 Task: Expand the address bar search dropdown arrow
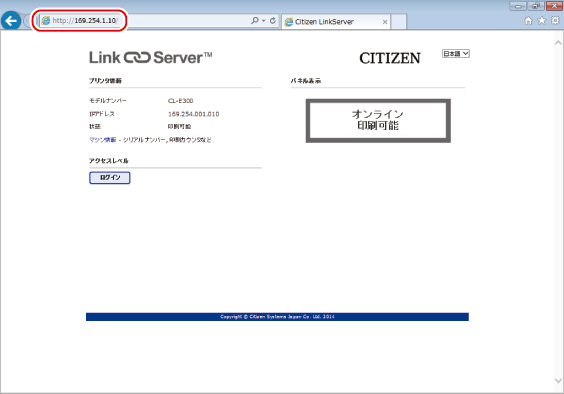pyautogui.click(x=264, y=21)
